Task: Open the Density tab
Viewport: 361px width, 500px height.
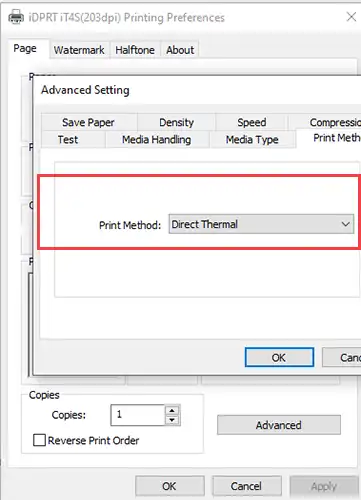Action: pos(176,122)
